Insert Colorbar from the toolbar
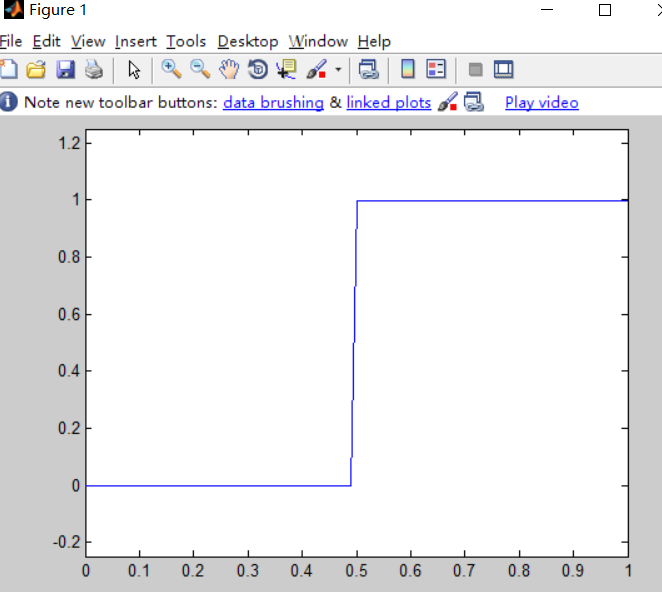Viewport: 662px width, 592px height. 407,69
